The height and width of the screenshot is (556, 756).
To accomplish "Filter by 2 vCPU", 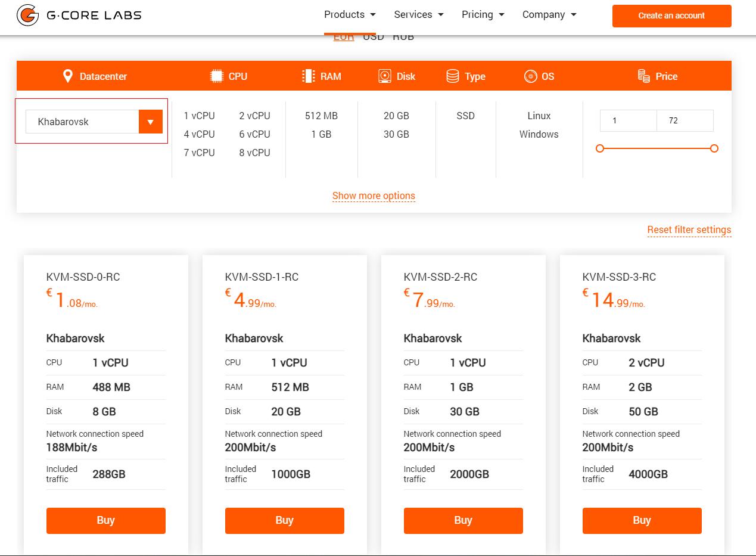I will [x=254, y=116].
